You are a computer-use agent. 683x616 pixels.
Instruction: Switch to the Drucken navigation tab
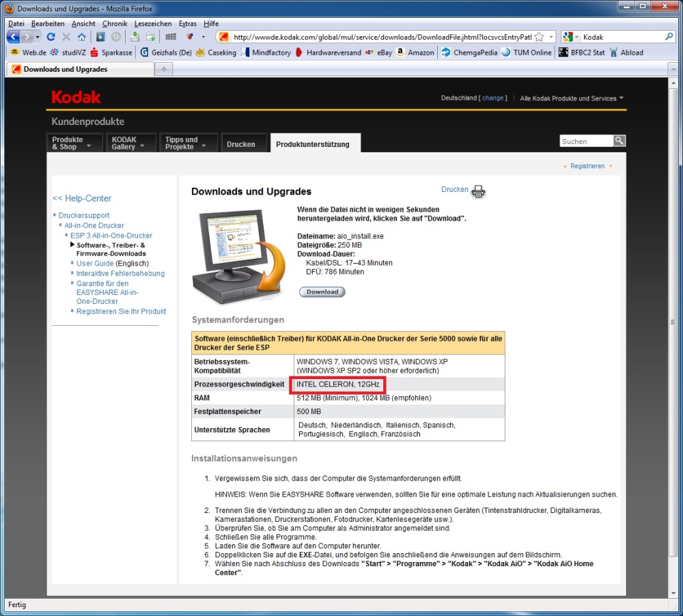(x=243, y=144)
